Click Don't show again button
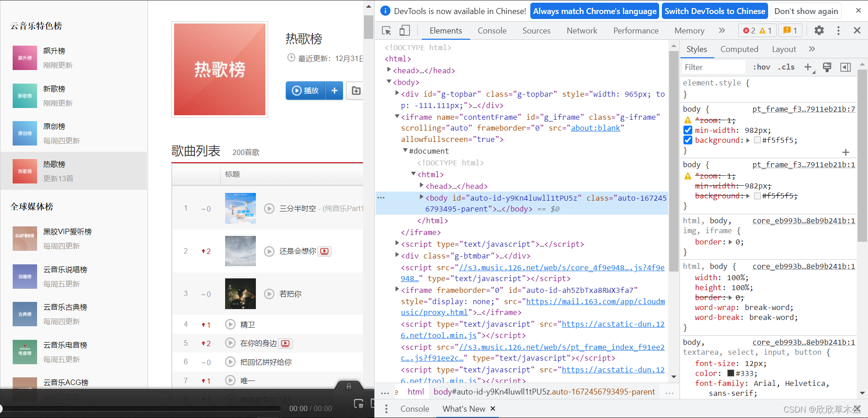This screenshot has height=418, width=868. pyautogui.click(x=806, y=11)
